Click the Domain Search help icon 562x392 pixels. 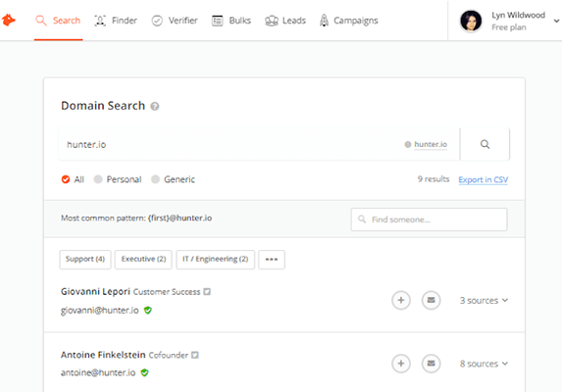coord(155,106)
